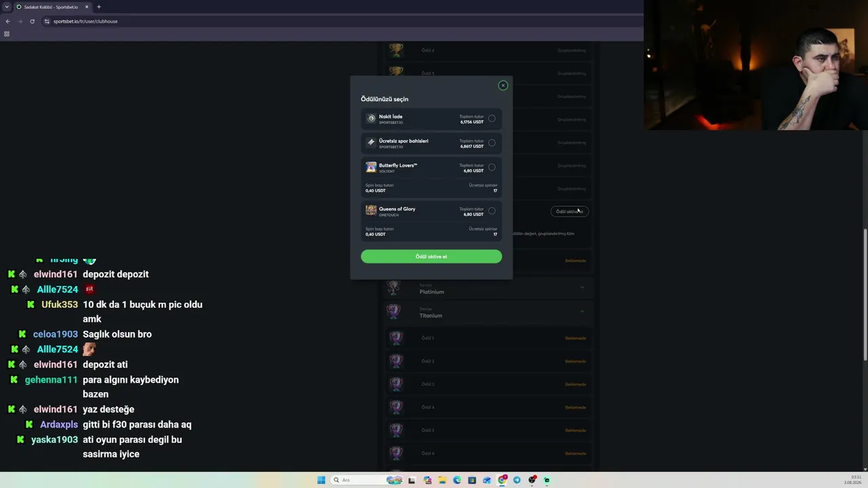Select the Nakit İade reward radio button
The height and width of the screenshot is (488, 868).
(492, 119)
